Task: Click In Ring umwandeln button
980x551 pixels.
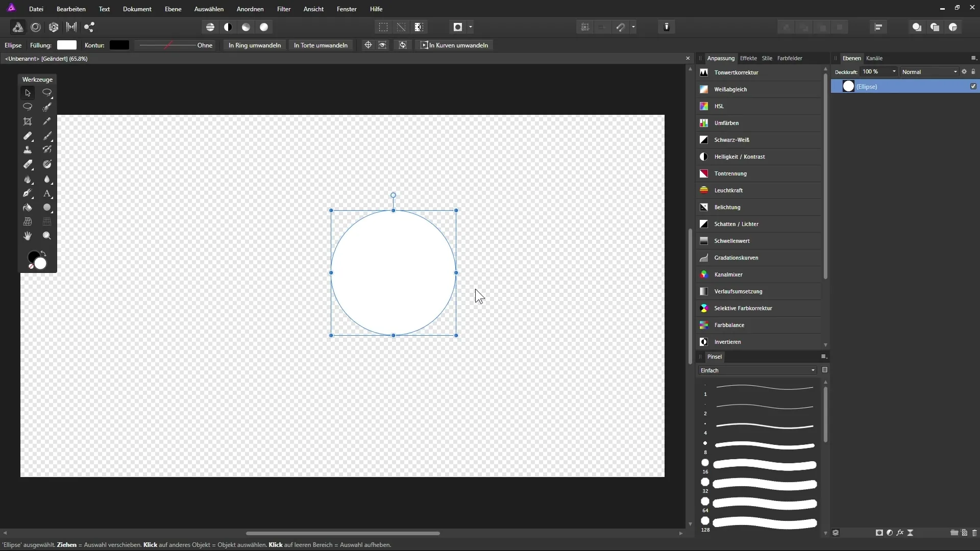Action: pos(255,45)
